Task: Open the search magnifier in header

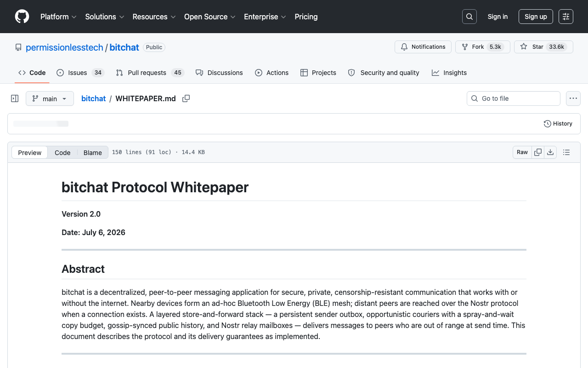Action: (469, 17)
